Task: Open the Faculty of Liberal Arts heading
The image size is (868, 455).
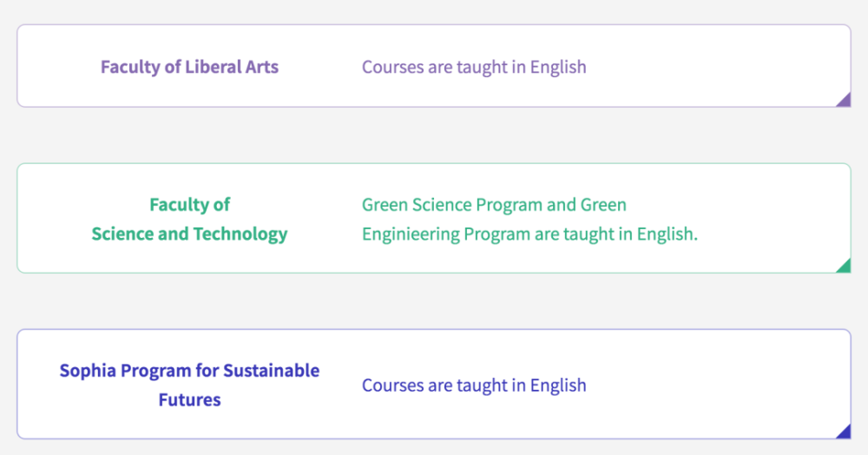Action: 189,66
